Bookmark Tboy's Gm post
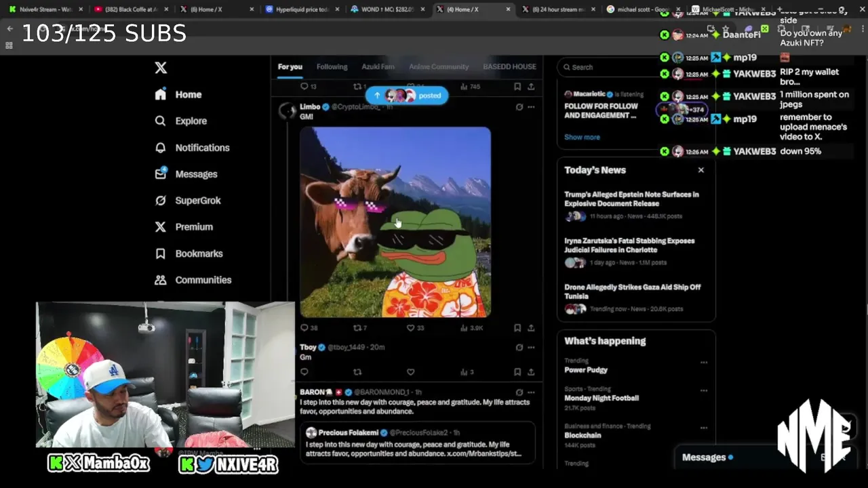The height and width of the screenshot is (488, 868). tap(517, 372)
